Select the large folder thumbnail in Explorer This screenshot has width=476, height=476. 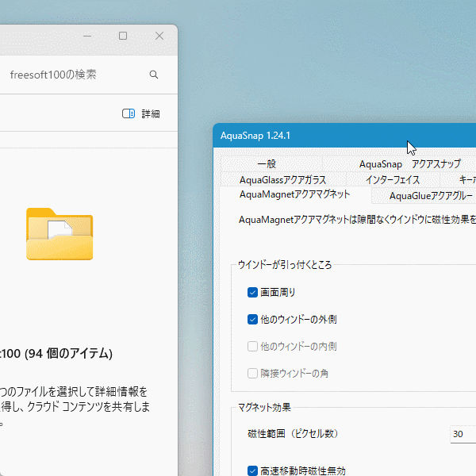point(59,234)
